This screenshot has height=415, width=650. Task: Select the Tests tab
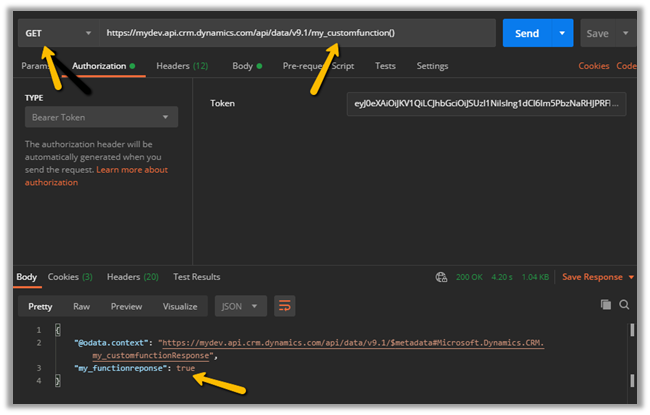[x=385, y=66]
